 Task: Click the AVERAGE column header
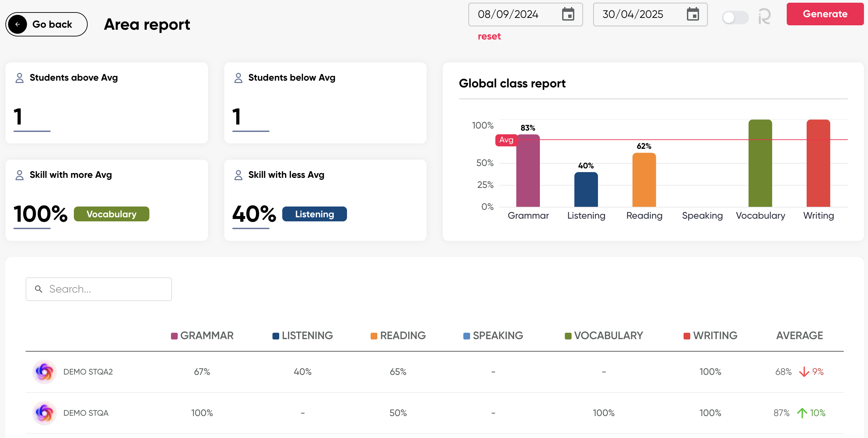[799, 335]
